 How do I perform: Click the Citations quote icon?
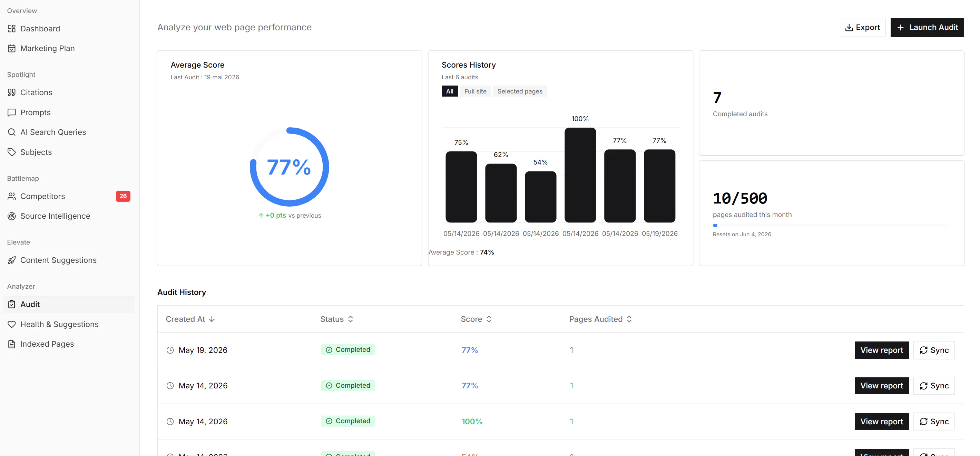coord(11,92)
